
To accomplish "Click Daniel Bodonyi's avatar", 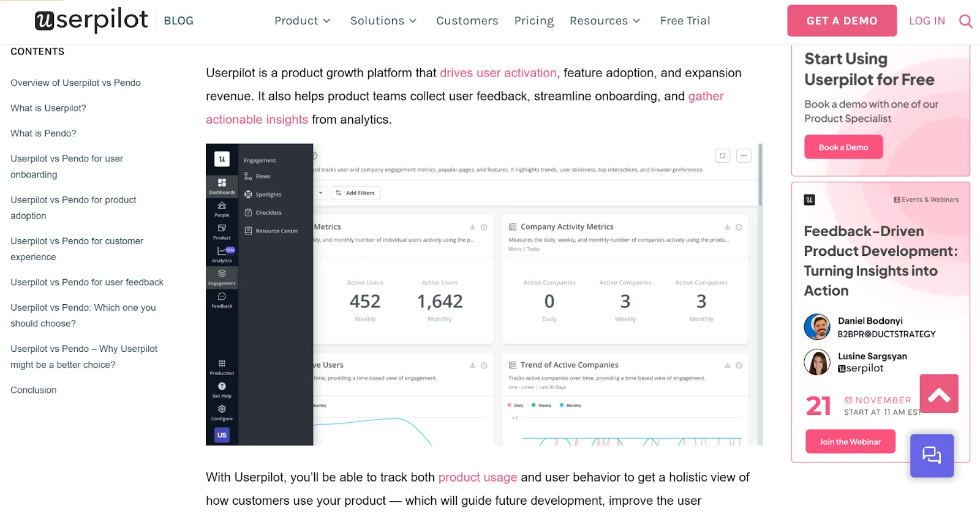I will 817,327.
